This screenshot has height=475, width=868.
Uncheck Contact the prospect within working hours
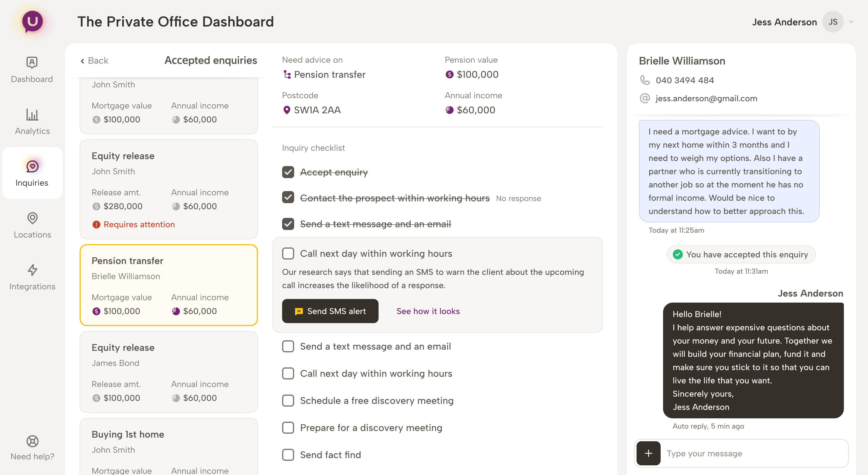pos(288,198)
